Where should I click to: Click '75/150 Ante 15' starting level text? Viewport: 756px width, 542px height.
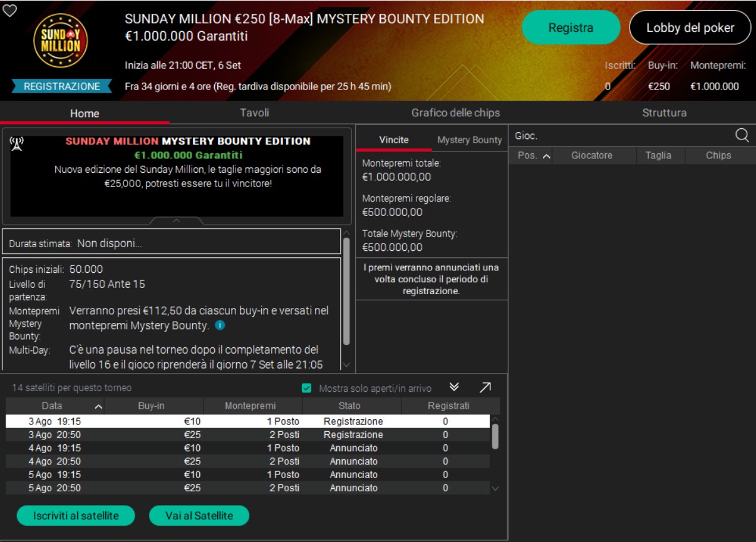click(x=107, y=284)
